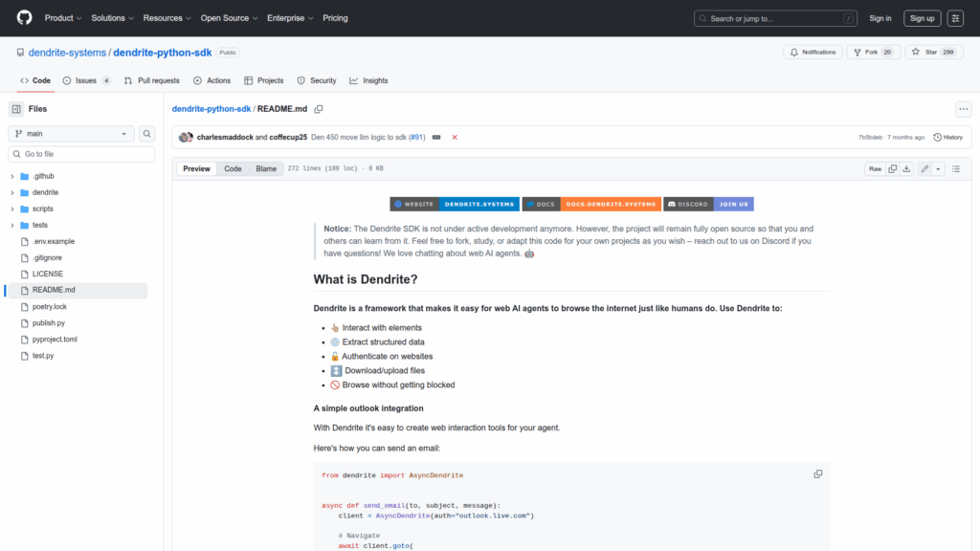
Task: Select the Preview view toggle
Action: 196,168
